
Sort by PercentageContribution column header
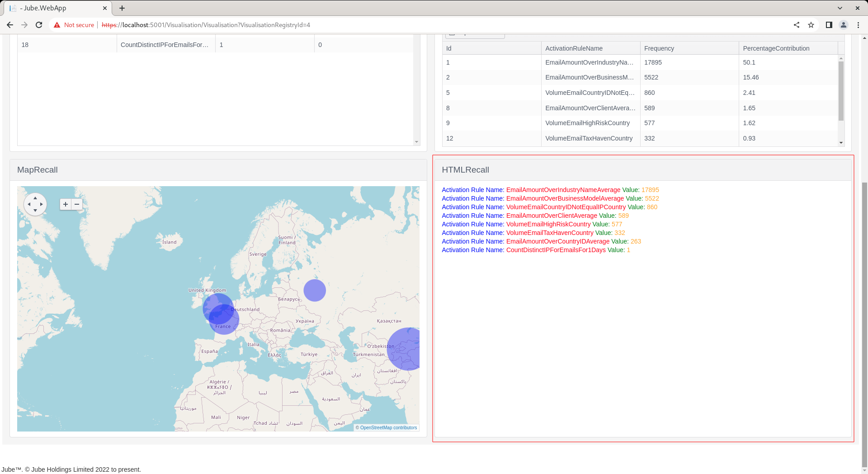tap(788, 48)
